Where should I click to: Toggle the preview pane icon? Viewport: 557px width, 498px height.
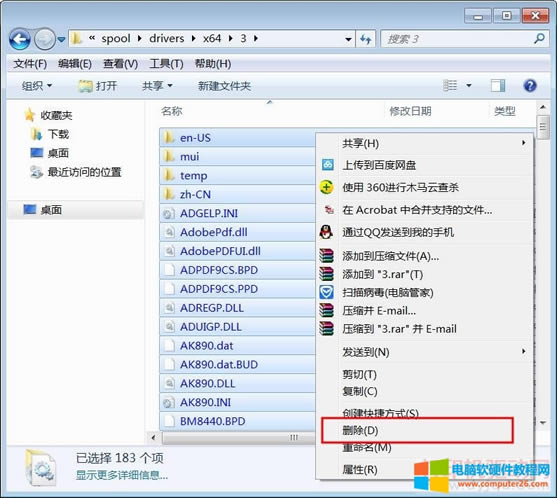[498, 86]
